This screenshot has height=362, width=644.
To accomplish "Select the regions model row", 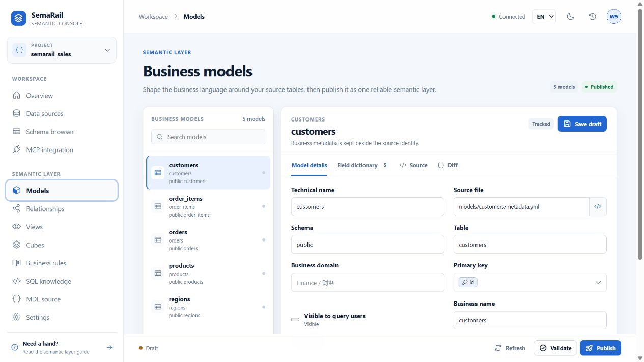I will [x=208, y=307].
